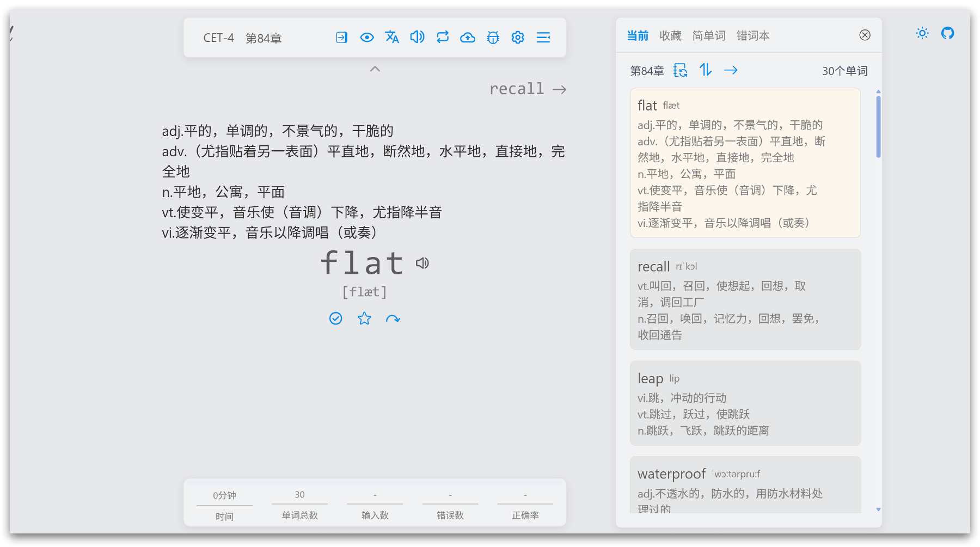Switch to 收藏 tab

click(x=670, y=35)
